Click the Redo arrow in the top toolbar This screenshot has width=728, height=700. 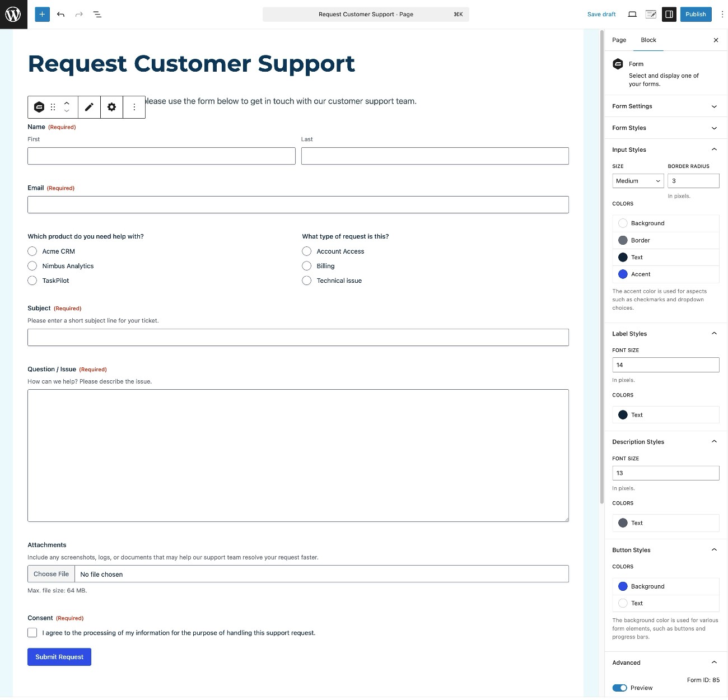coord(79,14)
